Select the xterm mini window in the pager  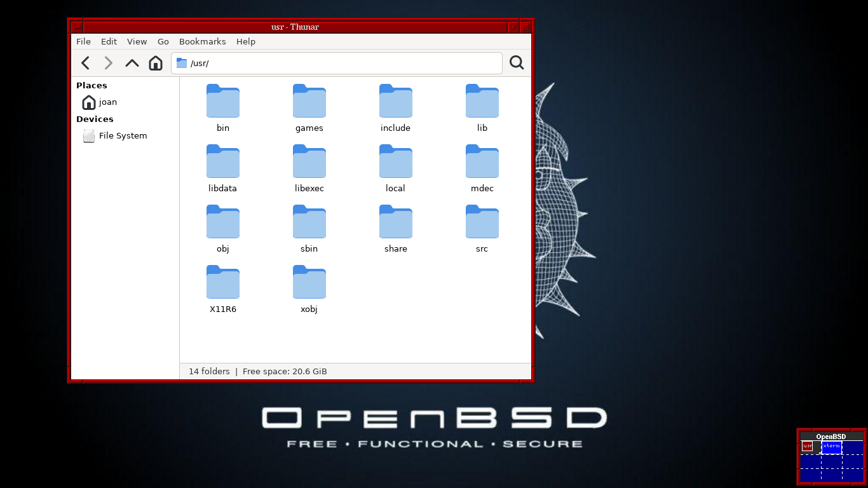pos(832,447)
